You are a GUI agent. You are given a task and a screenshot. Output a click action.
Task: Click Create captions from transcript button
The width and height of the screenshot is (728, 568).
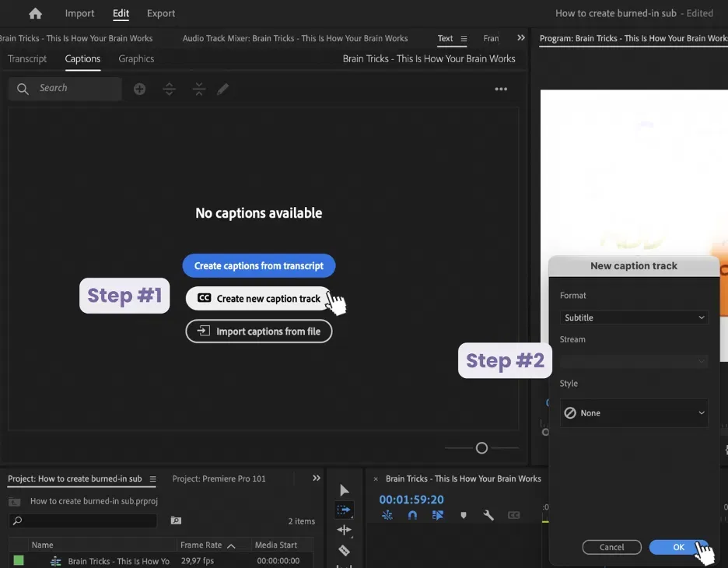258,265
